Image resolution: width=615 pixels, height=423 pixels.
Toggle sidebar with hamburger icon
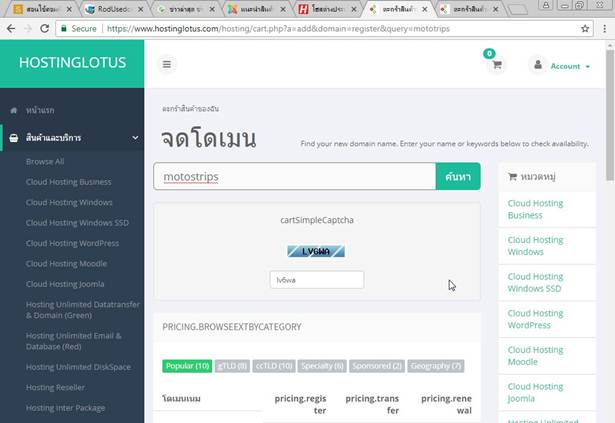(x=167, y=64)
